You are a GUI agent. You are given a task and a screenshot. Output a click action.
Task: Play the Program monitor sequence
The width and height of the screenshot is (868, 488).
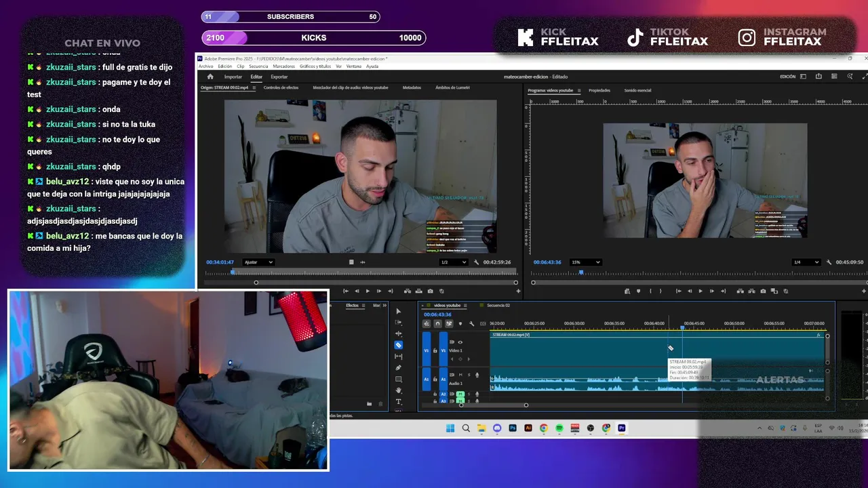click(x=701, y=291)
